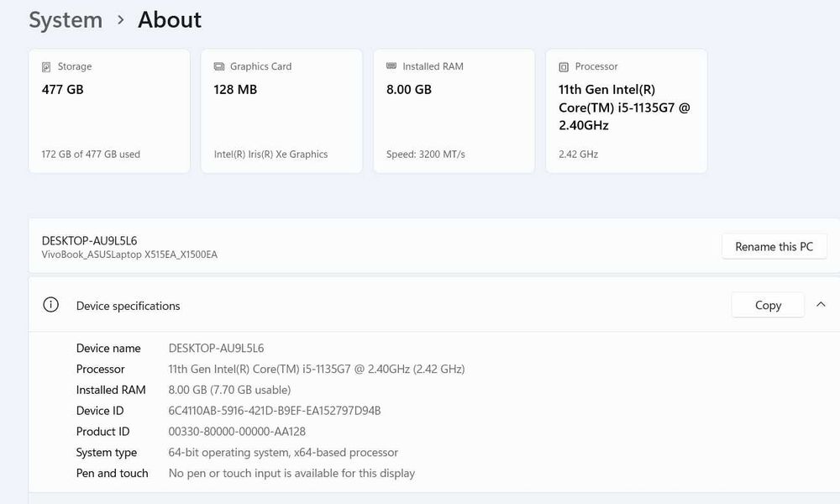The width and height of the screenshot is (840, 504).
Task: Select the Intel Iris Xe Graphics text
Action: click(x=270, y=155)
